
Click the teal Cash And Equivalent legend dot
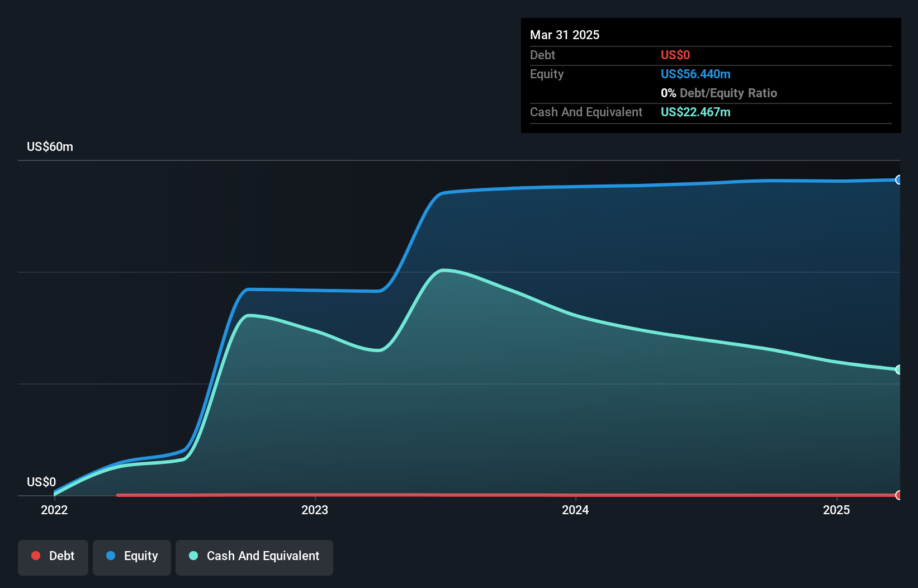pyautogui.click(x=193, y=556)
